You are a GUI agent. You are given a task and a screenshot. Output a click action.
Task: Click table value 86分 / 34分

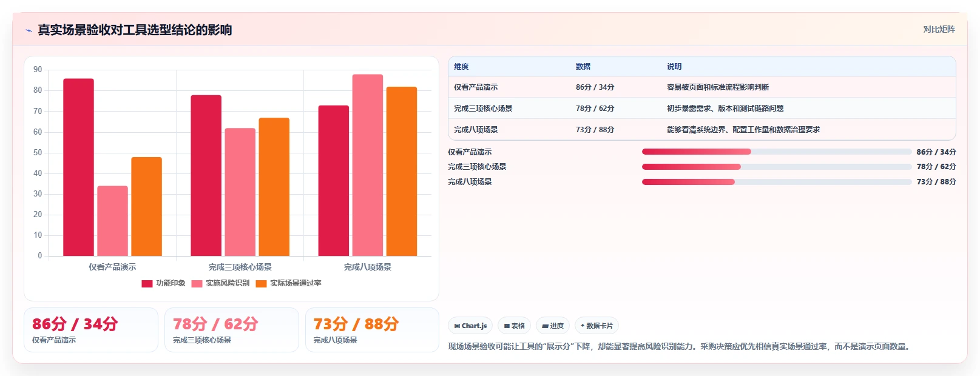click(595, 87)
